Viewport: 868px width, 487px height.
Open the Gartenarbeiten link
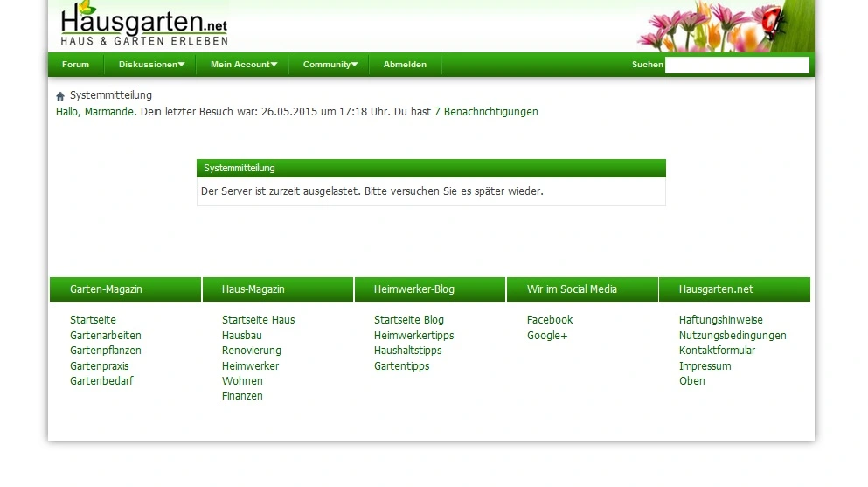tap(105, 336)
